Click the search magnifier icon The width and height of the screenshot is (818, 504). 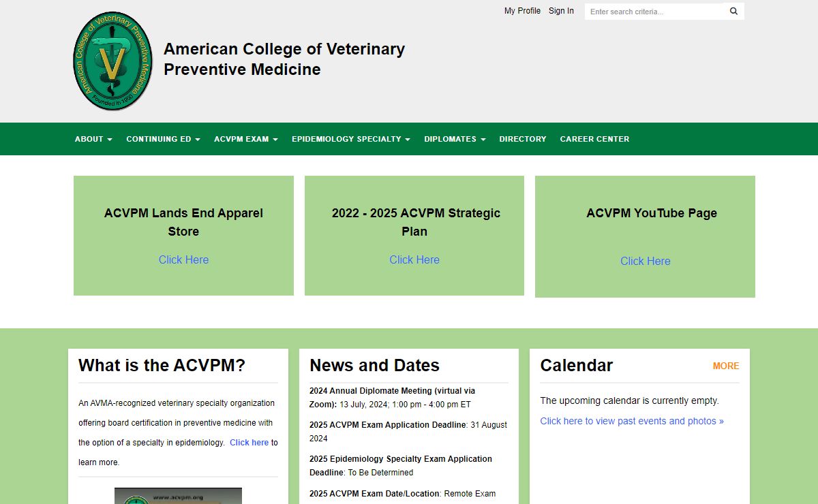pyautogui.click(x=734, y=12)
